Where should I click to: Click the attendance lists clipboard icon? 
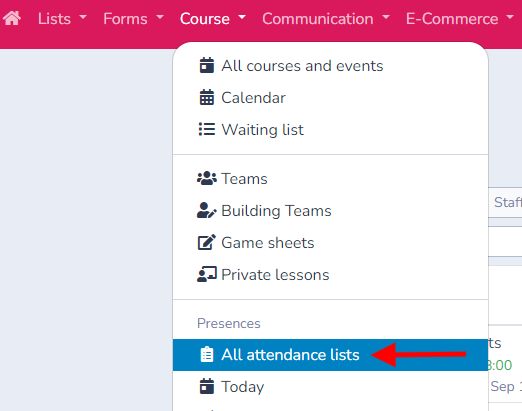(207, 354)
